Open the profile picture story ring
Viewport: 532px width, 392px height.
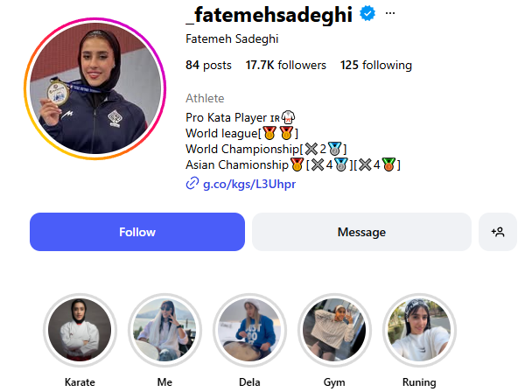[95, 88]
